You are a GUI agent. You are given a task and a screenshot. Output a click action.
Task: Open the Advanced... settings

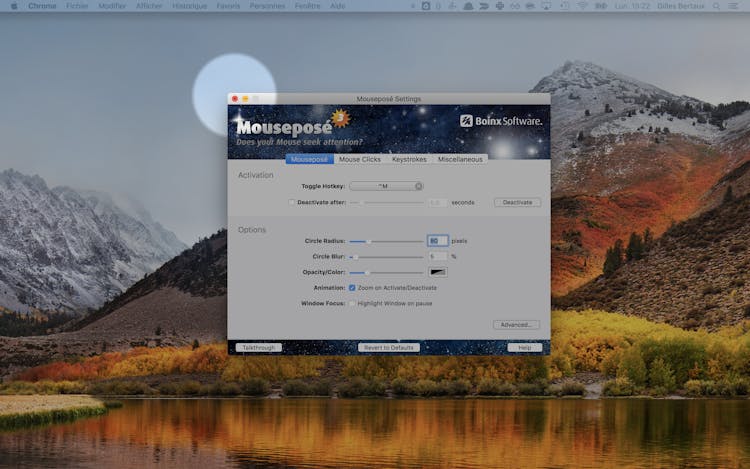pos(516,325)
